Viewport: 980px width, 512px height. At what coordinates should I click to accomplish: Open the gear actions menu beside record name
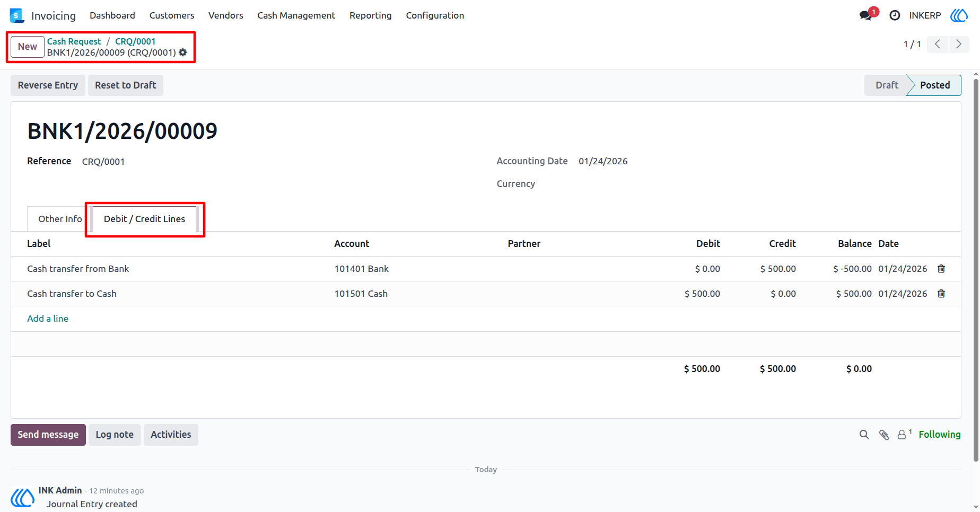click(x=183, y=52)
